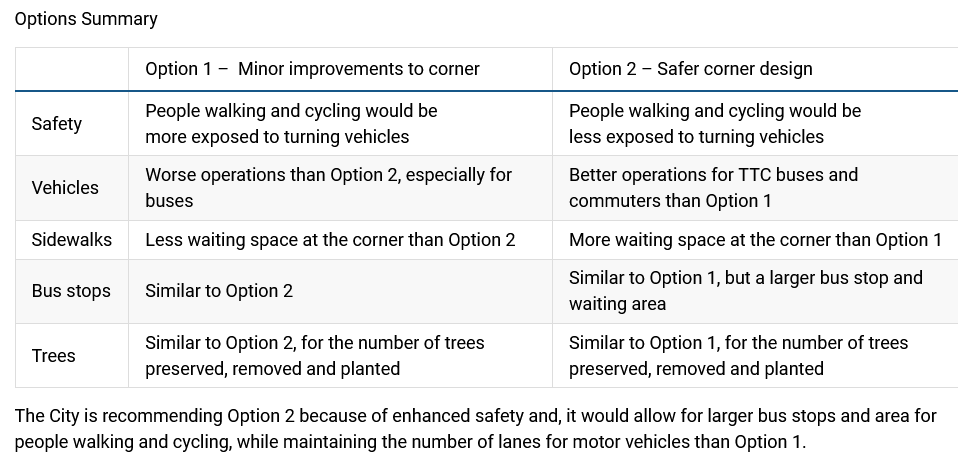Click the "Bus stops" row label
This screenshot has height=461, width=958.
pyautogui.click(x=71, y=291)
